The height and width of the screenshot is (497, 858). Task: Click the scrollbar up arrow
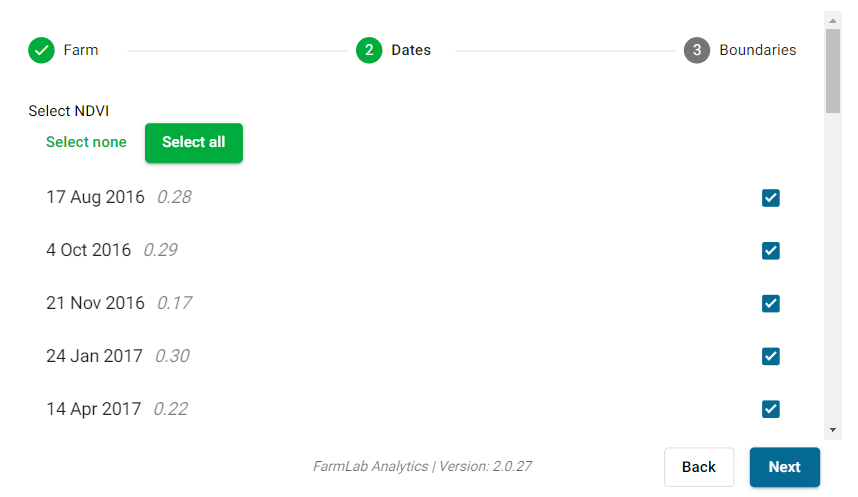click(x=833, y=19)
